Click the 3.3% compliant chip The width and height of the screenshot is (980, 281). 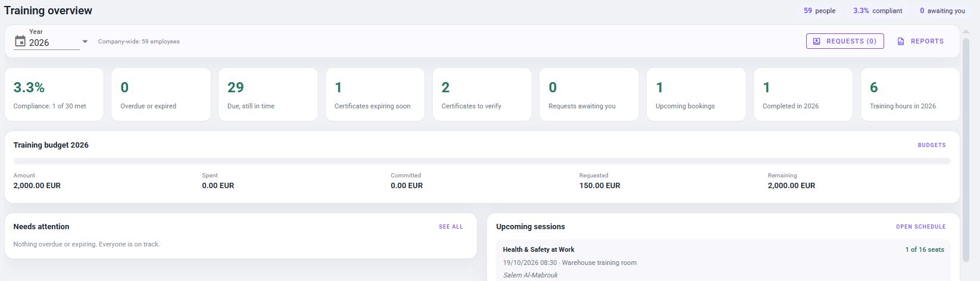point(877,11)
